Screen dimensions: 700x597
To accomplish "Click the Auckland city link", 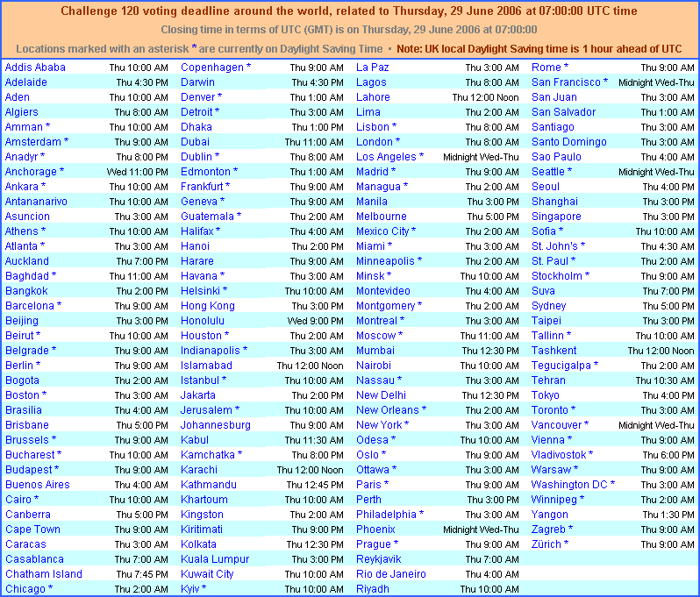I will coord(27,261).
